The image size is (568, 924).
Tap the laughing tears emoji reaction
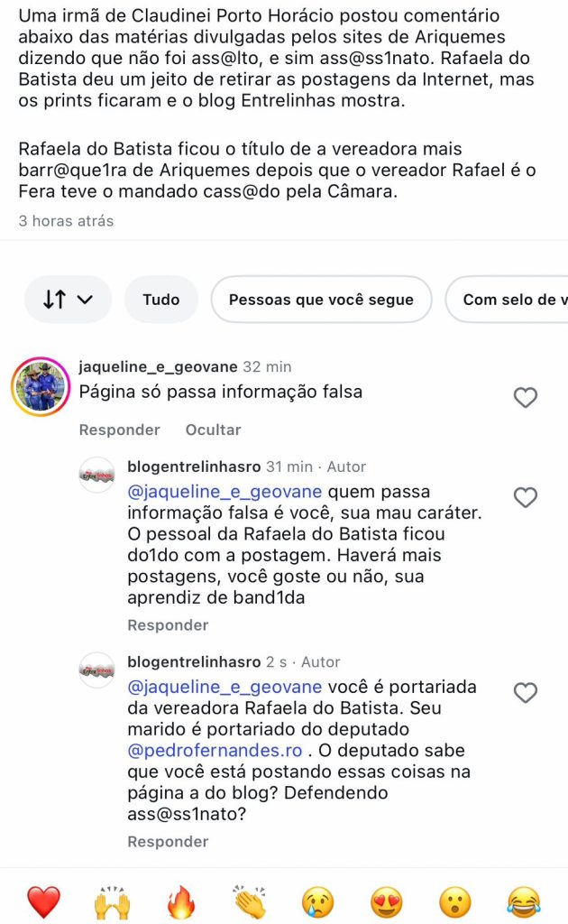(524, 901)
